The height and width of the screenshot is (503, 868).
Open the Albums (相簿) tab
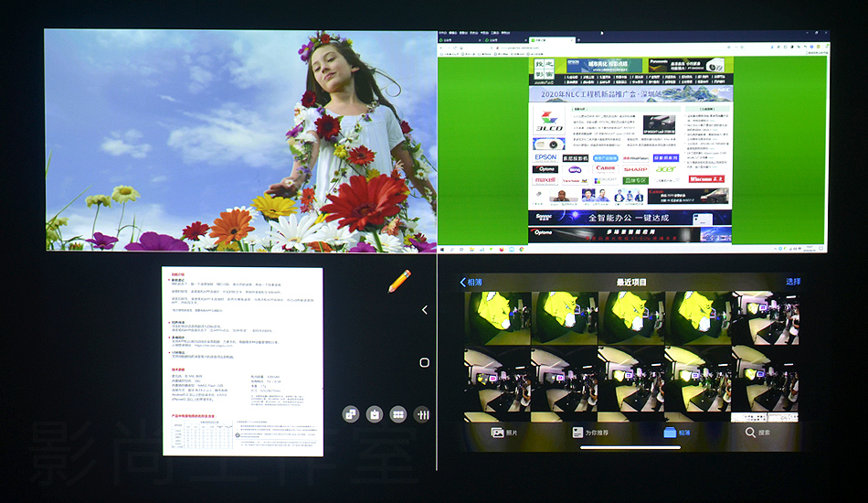(x=676, y=433)
